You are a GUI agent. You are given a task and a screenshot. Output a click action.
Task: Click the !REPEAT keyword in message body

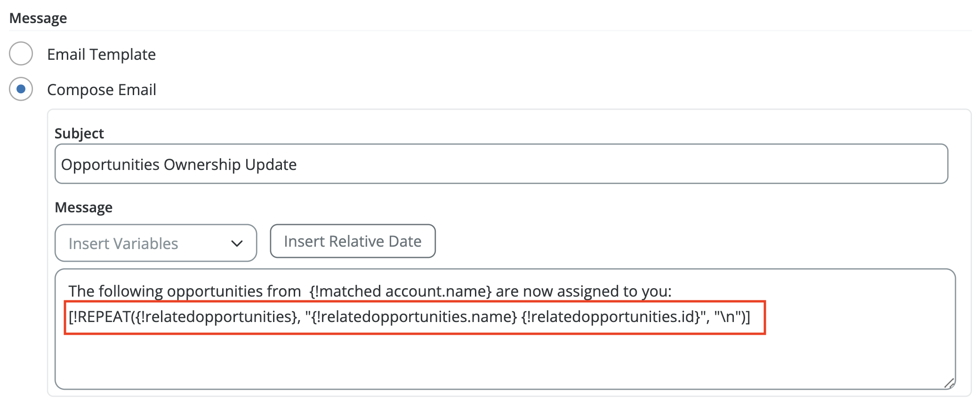[x=101, y=317]
